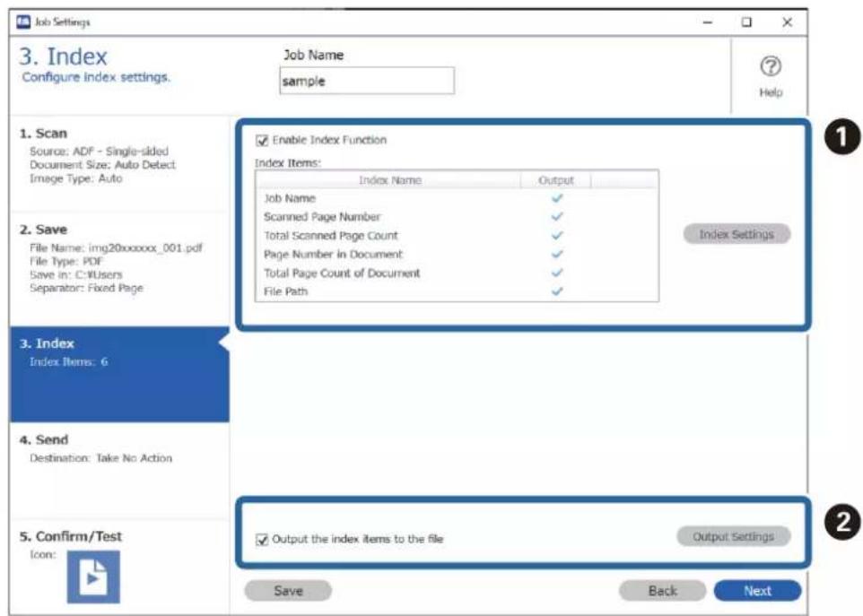This screenshot has height=616, width=863.
Task: Go to step 1. Scan
Action: coord(119,163)
